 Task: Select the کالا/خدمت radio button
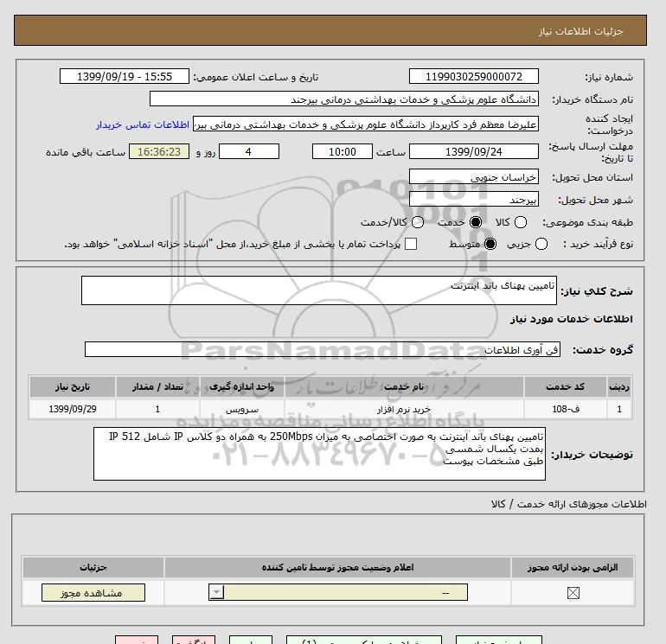(418, 222)
